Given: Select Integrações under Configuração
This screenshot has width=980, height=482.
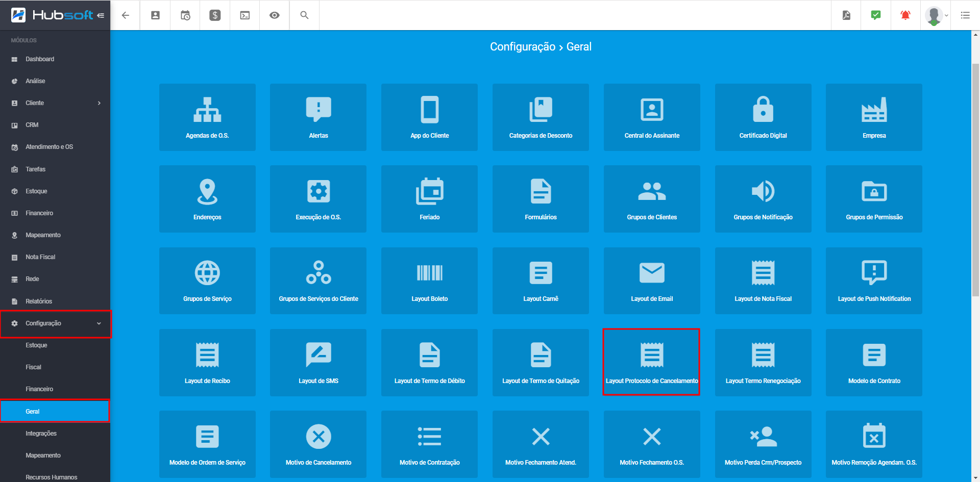Looking at the screenshot, I should 55,434.
